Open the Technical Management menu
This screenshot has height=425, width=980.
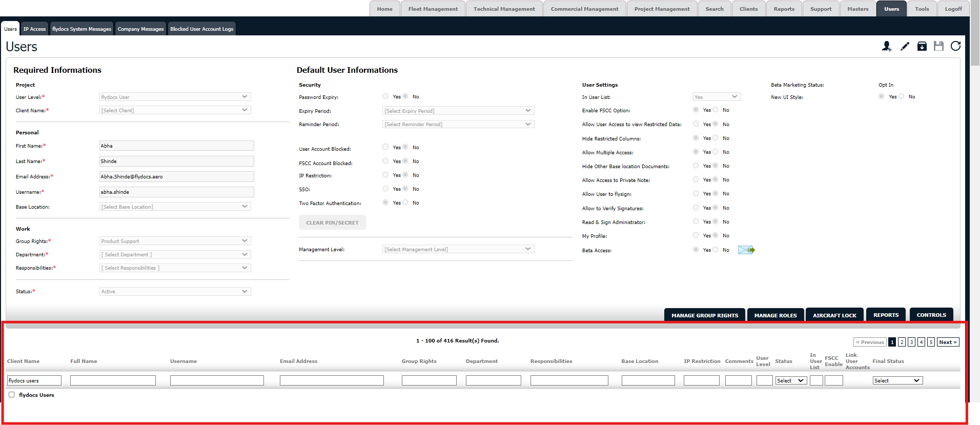(x=504, y=9)
